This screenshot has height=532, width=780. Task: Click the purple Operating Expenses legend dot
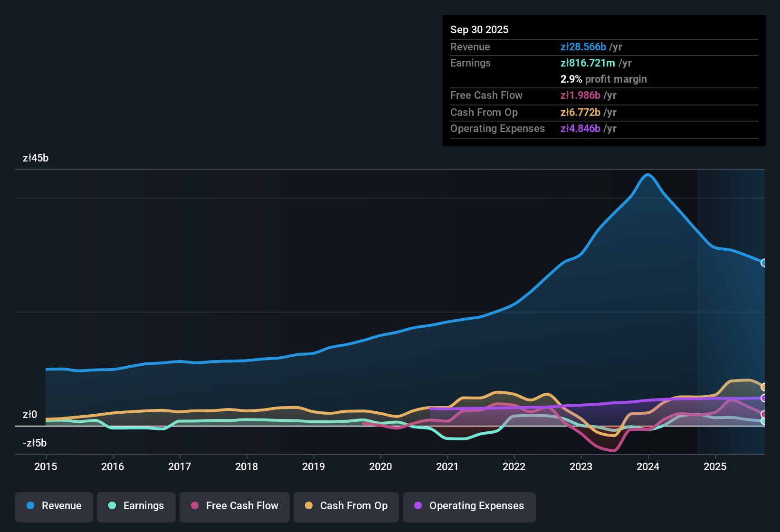418,506
